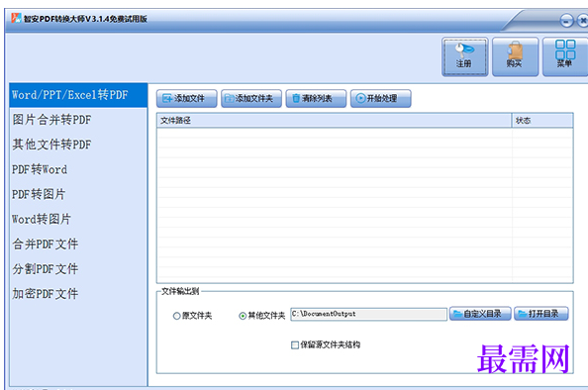Viewport: 588px width, 390px height.
Task: Click the 添加文件夹 button
Action: (x=251, y=98)
